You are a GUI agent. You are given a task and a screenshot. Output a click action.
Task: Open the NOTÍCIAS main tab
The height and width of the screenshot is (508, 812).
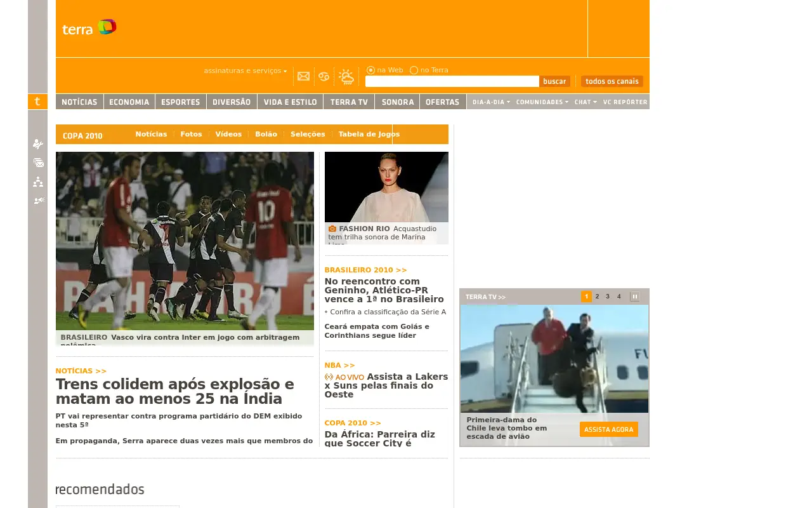pos(79,102)
